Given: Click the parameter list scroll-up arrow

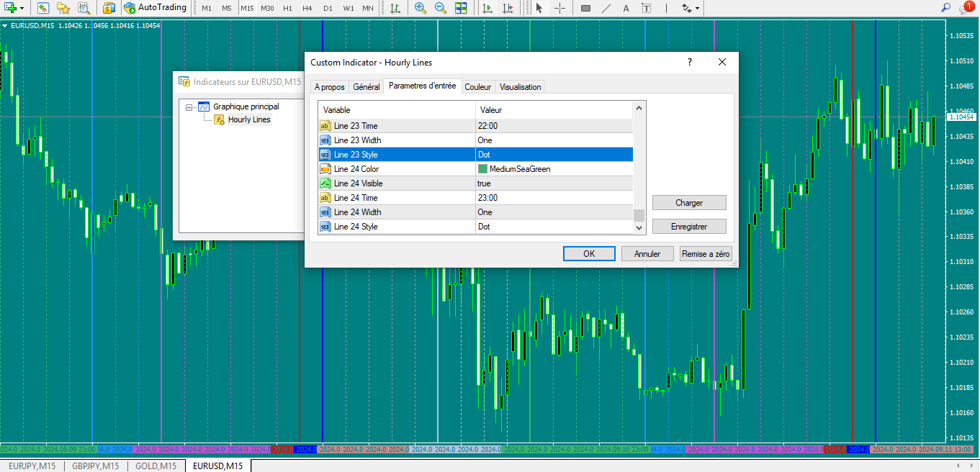Looking at the screenshot, I should (x=638, y=109).
